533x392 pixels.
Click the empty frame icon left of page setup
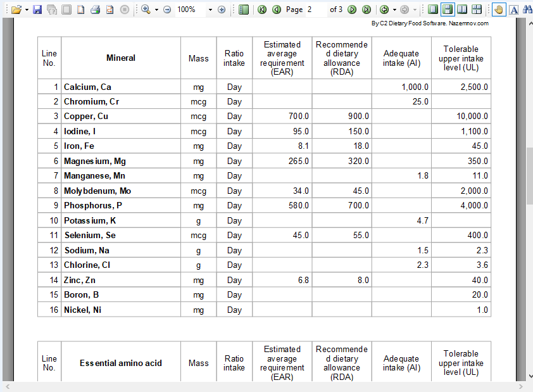[x=66, y=9]
